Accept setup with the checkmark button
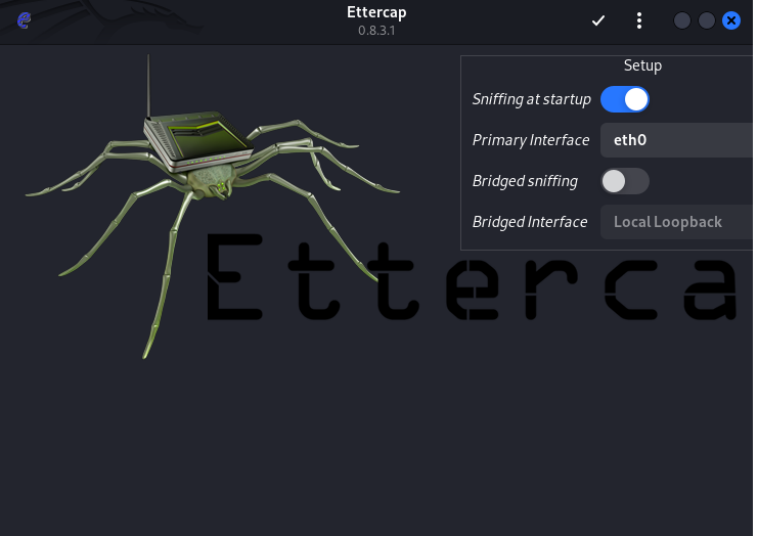The image size is (758, 536). click(598, 20)
